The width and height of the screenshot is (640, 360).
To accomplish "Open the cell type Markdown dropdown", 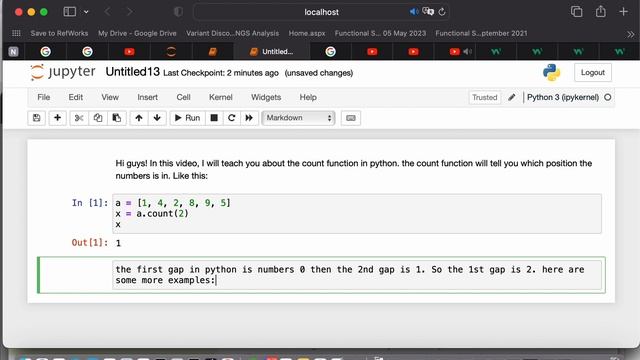I will [298, 118].
